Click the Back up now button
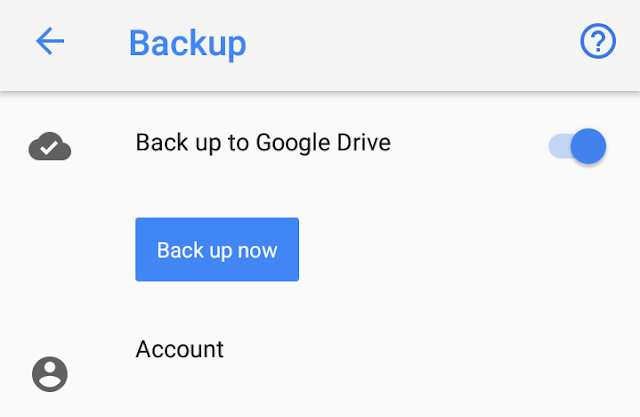Viewport: 640px width, 417px height. (x=217, y=249)
